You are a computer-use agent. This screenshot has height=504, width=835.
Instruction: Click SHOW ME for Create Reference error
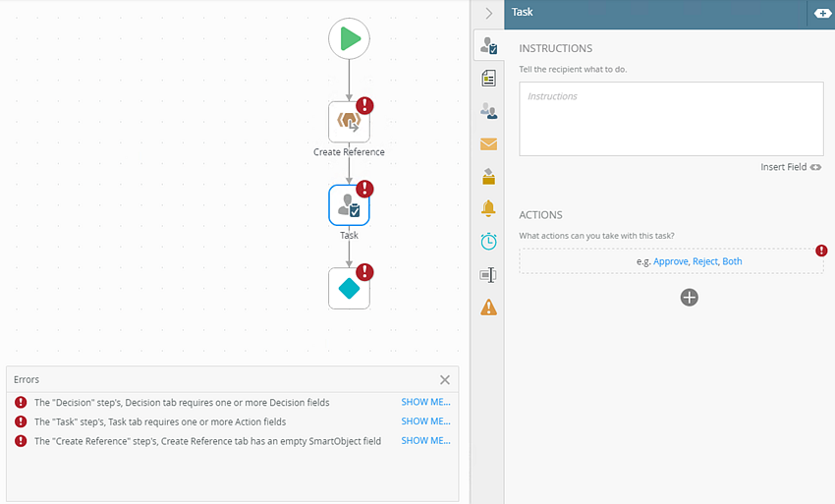[425, 440]
